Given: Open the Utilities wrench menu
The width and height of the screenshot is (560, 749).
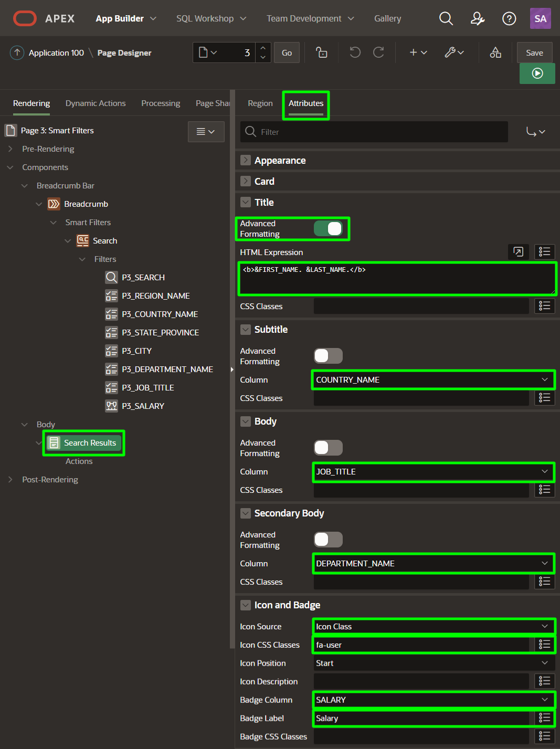Looking at the screenshot, I should (454, 52).
